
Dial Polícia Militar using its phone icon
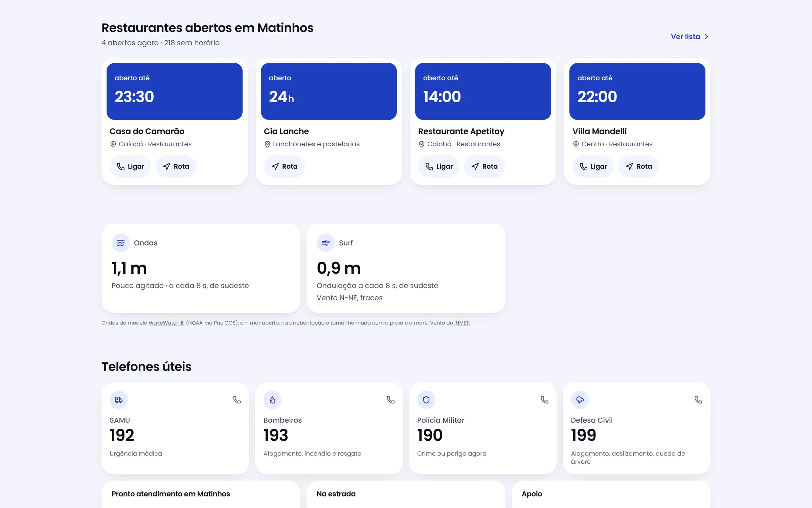click(x=544, y=400)
